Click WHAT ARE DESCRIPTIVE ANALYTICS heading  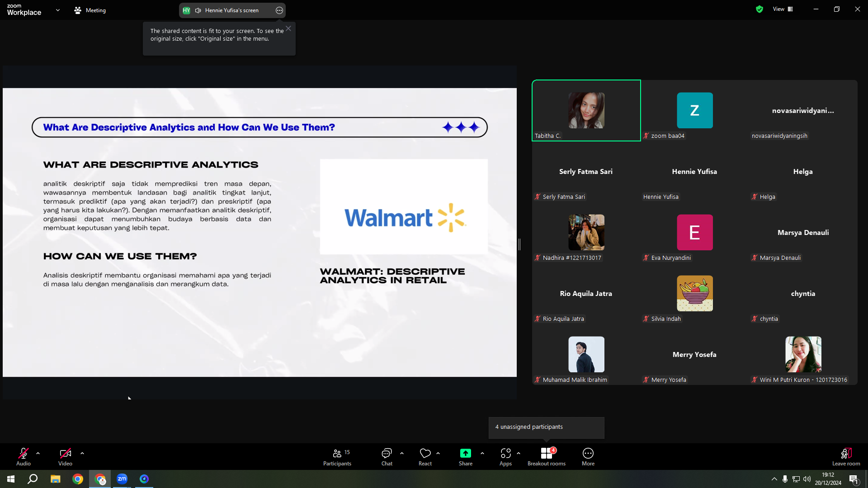click(151, 165)
